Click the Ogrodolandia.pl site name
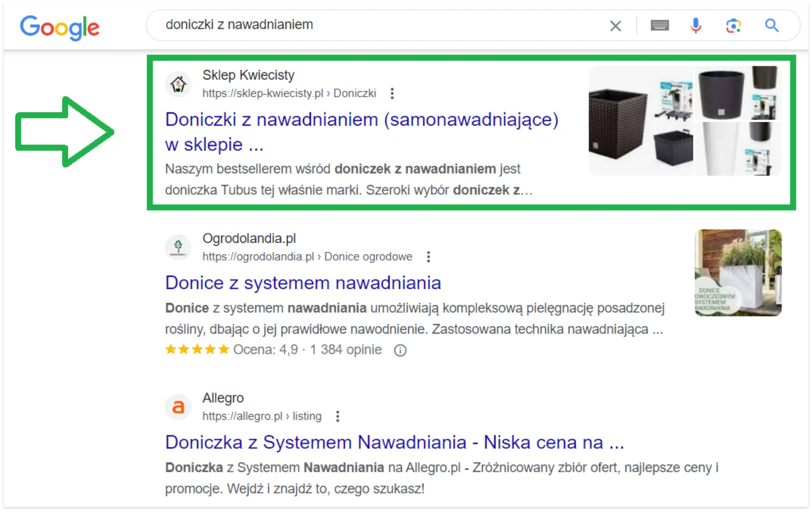The height and width of the screenshot is (512, 812). [x=249, y=238]
